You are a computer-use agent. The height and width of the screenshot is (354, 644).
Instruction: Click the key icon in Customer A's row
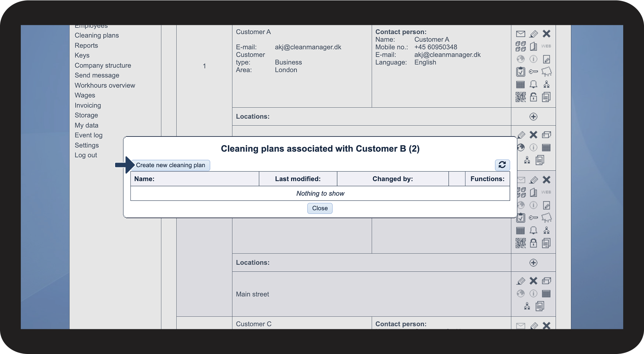533,72
